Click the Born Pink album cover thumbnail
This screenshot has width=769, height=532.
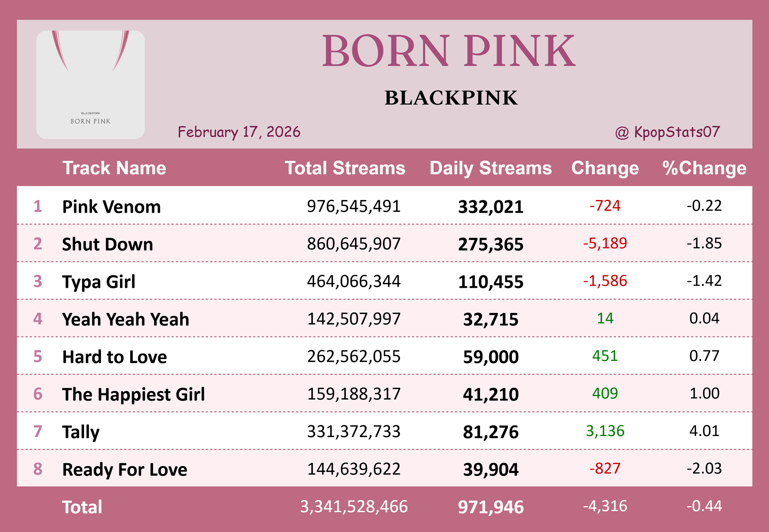[90, 84]
